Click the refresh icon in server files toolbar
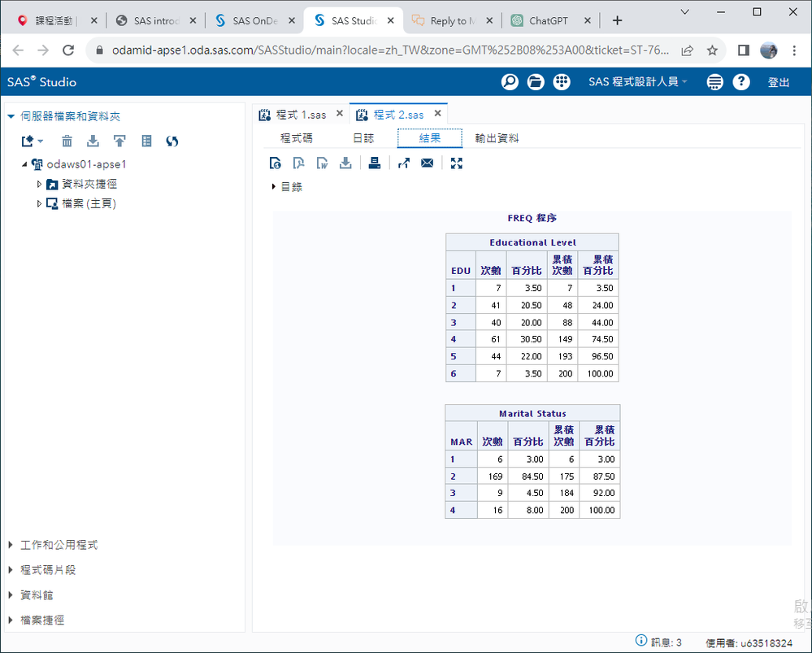This screenshot has width=812, height=653. coord(172,141)
